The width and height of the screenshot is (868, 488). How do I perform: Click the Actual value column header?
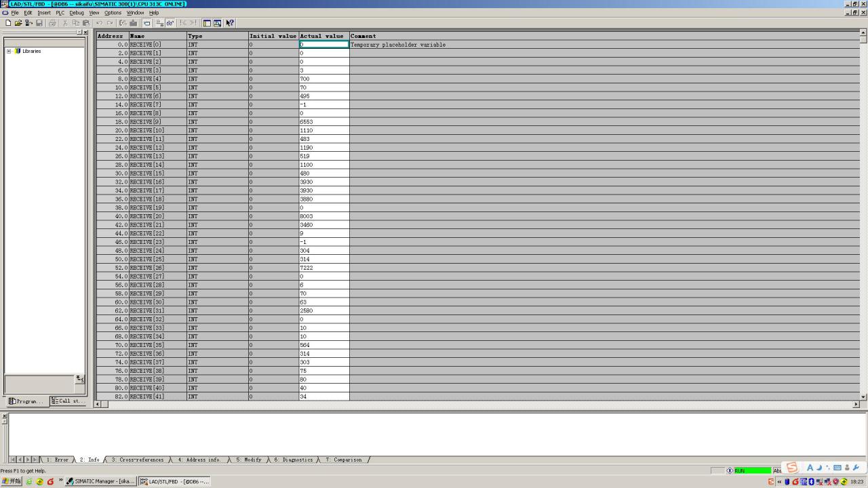tap(324, 36)
